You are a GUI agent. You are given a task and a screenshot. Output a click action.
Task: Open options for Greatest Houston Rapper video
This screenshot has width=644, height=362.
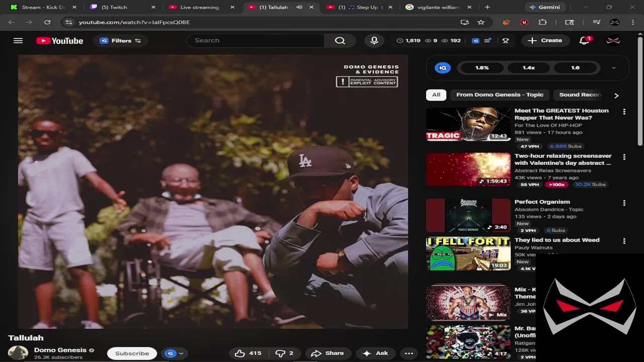[624, 112]
